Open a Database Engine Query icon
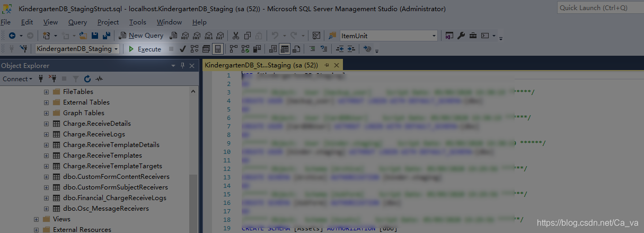Viewport: 644px width, 233px height. pyautogui.click(x=173, y=36)
